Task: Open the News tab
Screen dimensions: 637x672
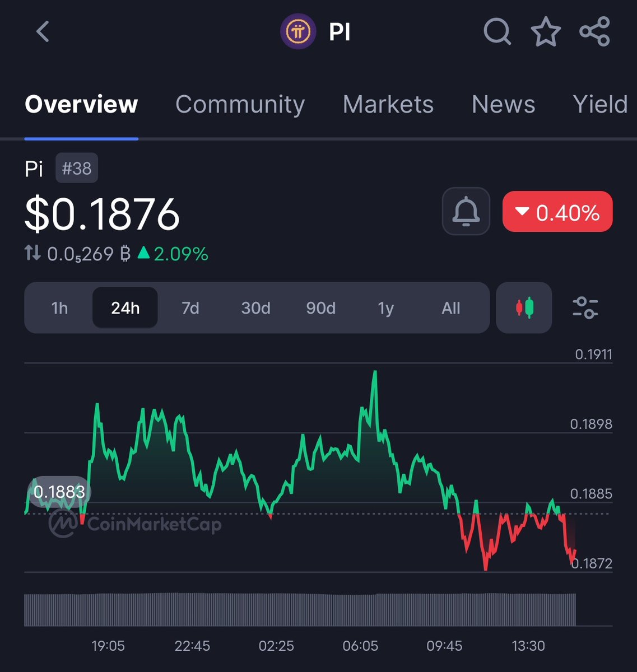Action: [x=503, y=104]
